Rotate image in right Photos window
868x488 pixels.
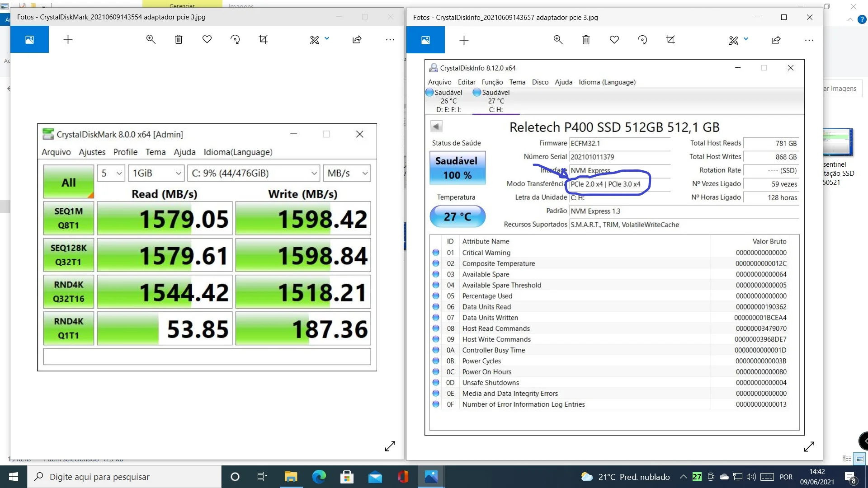[642, 40]
